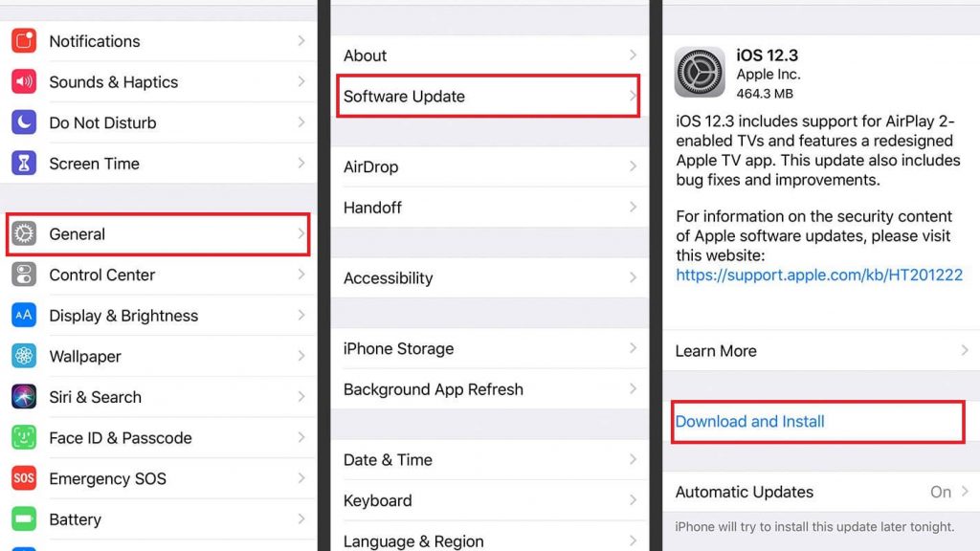The image size is (980, 551).
Task: Tap the Control Center toggle icon
Action: (x=24, y=275)
